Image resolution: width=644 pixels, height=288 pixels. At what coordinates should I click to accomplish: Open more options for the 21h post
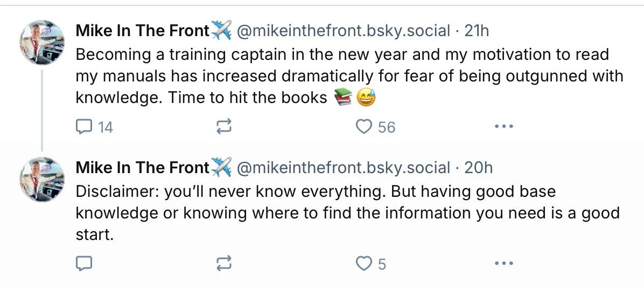[503, 127]
